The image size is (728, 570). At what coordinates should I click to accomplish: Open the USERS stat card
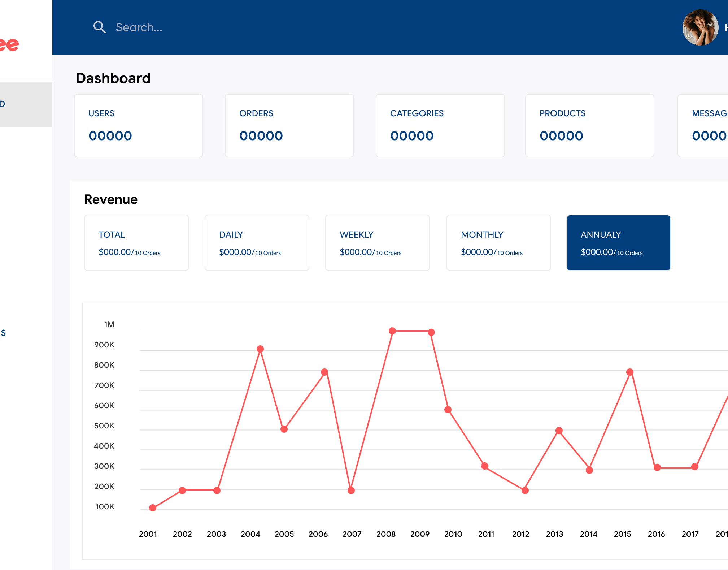139,126
